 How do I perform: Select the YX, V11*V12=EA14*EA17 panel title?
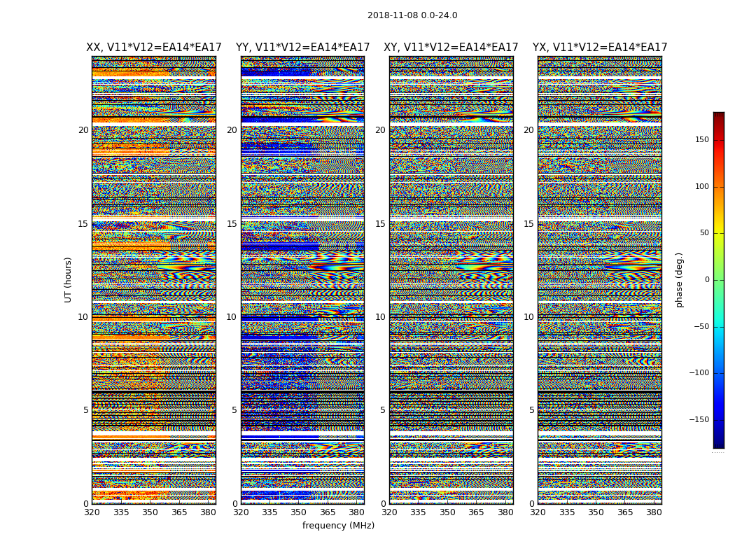pos(599,48)
